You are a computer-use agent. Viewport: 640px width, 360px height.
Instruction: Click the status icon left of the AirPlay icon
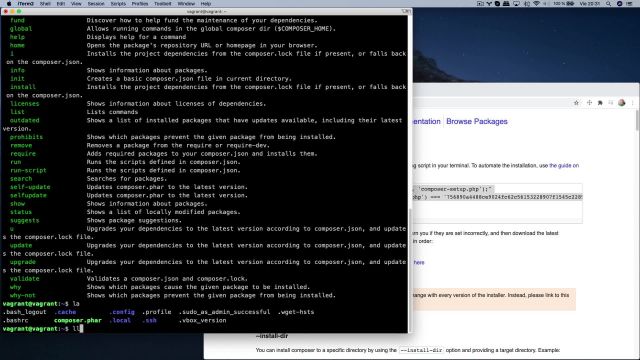[506, 4]
